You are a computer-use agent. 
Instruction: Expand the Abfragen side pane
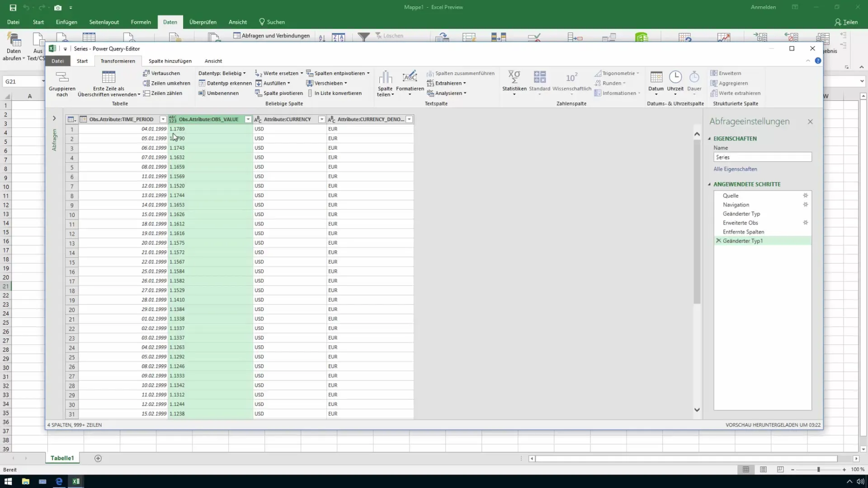[x=54, y=118]
